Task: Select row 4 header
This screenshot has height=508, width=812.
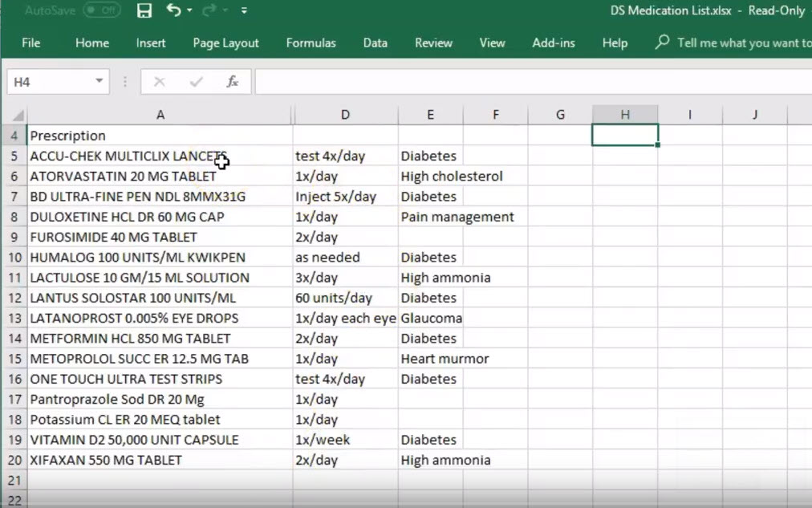Action: [14, 136]
